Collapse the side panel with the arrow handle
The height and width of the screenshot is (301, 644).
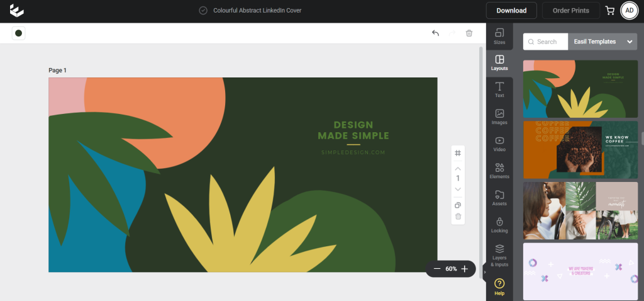[485, 272]
